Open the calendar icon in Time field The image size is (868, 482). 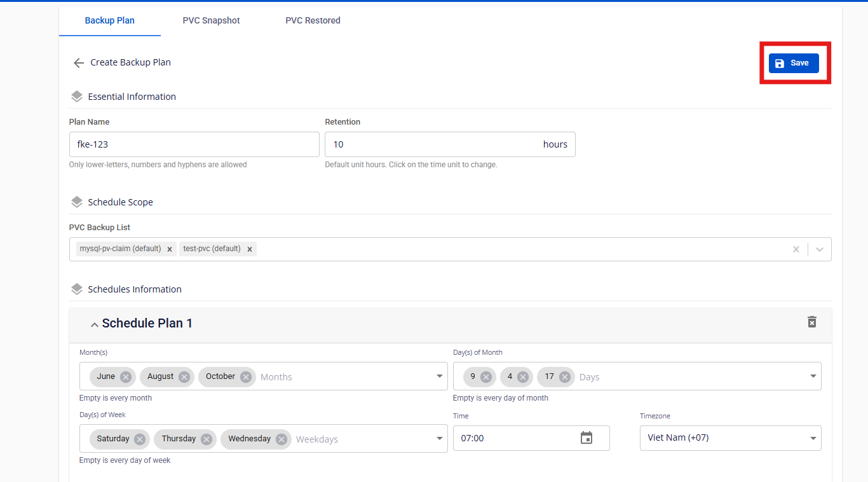coord(587,438)
